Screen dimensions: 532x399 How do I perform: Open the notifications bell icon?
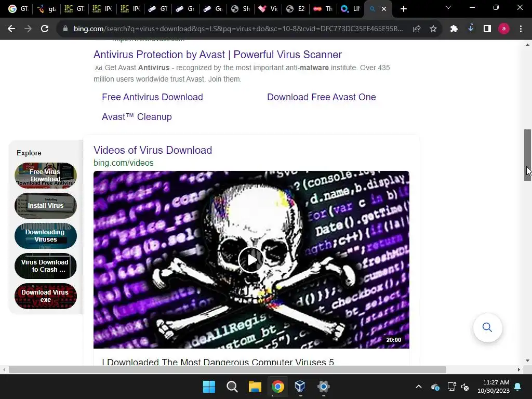pos(518,387)
